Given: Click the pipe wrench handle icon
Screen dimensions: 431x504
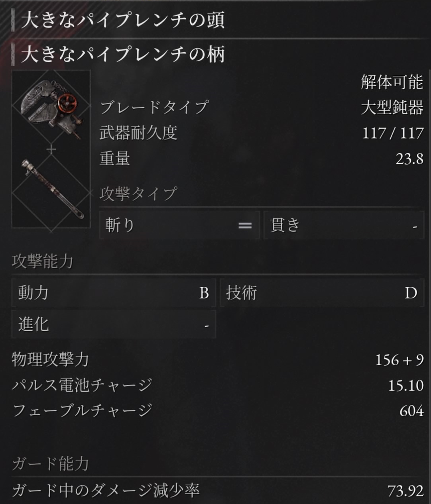Looking at the screenshot, I should tap(51, 189).
